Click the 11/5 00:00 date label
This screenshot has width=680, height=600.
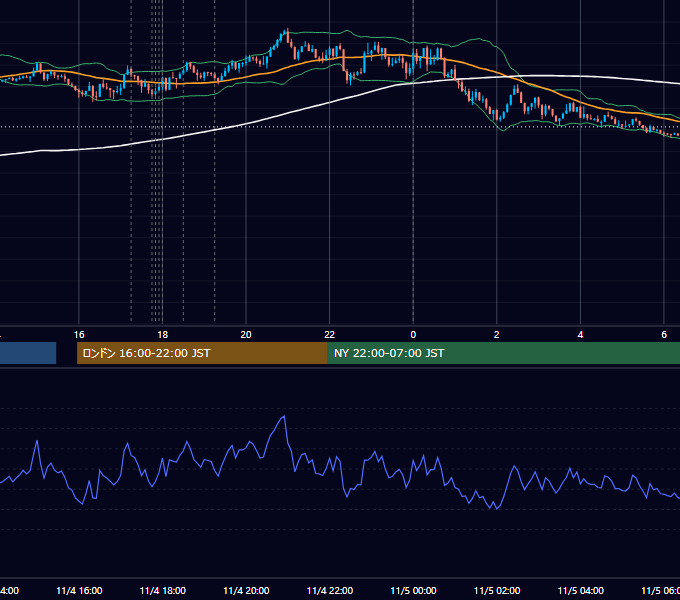click(x=413, y=590)
